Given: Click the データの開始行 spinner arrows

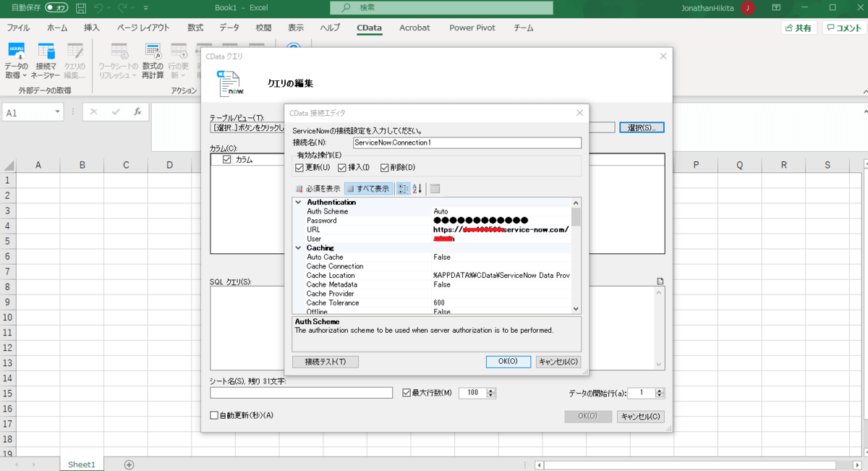Looking at the screenshot, I should (660, 393).
